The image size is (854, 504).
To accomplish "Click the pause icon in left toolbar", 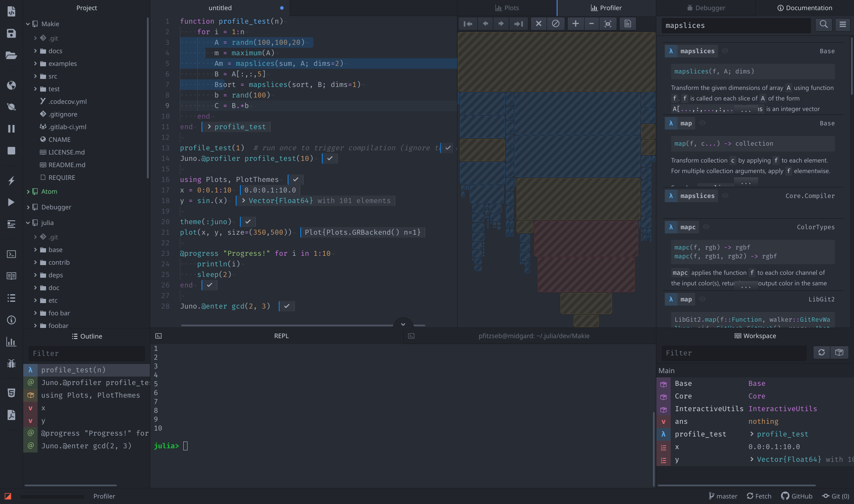I will (x=11, y=129).
